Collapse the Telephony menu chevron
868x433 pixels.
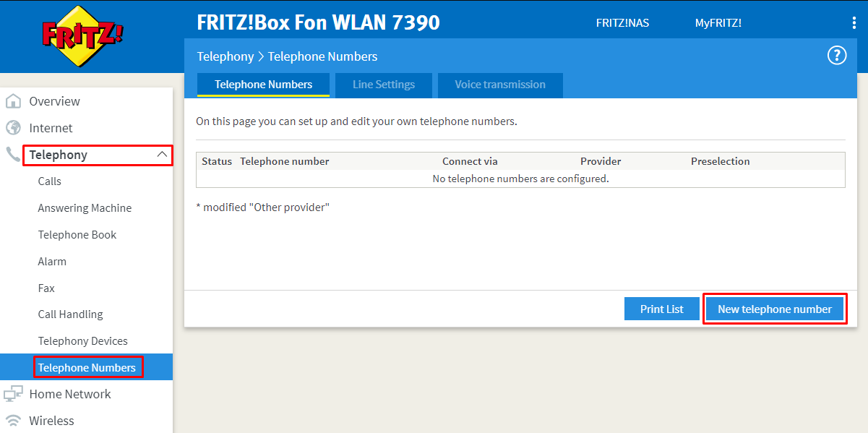click(162, 155)
